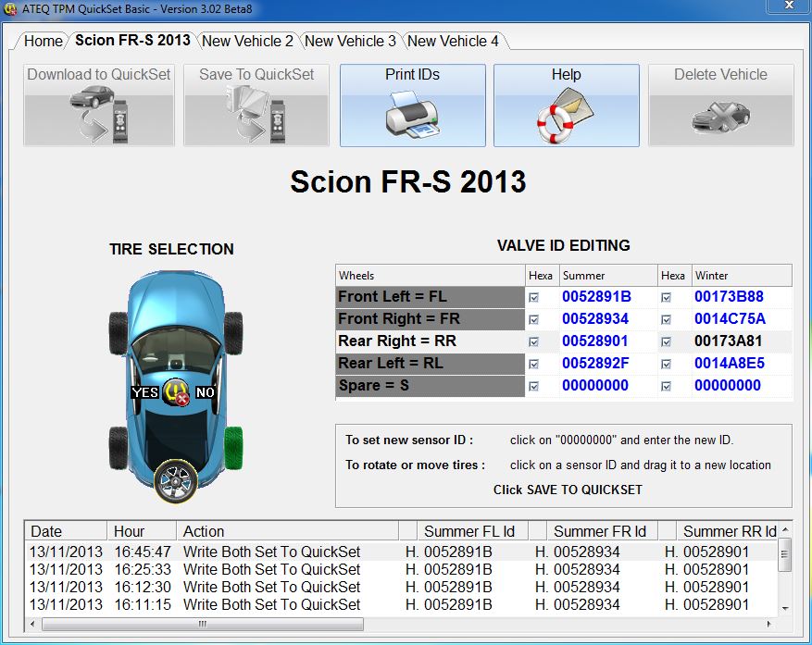
Task: Click Winter spare ID 00000000
Action: click(x=728, y=386)
